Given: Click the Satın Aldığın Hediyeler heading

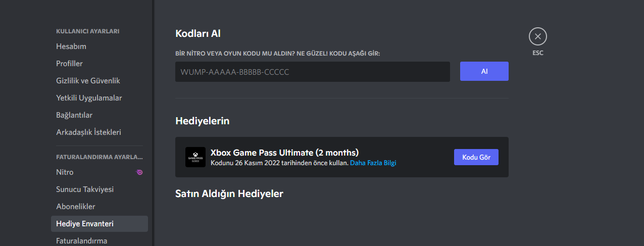Looking at the screenshot, I should pos(229,193).
